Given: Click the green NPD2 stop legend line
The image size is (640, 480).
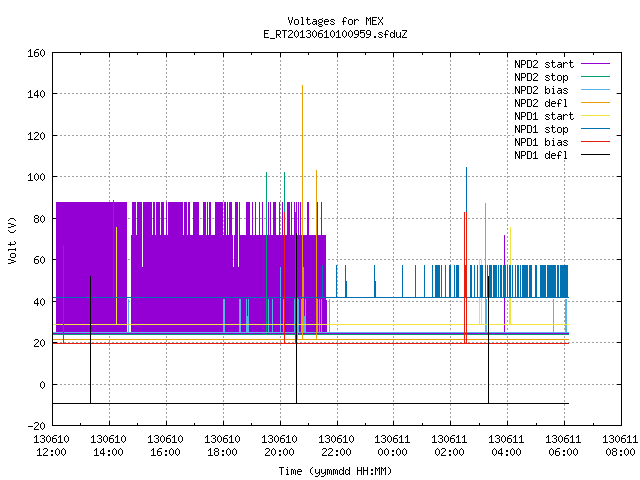Looking at the screenshot, I should click(x=596, y=76).
